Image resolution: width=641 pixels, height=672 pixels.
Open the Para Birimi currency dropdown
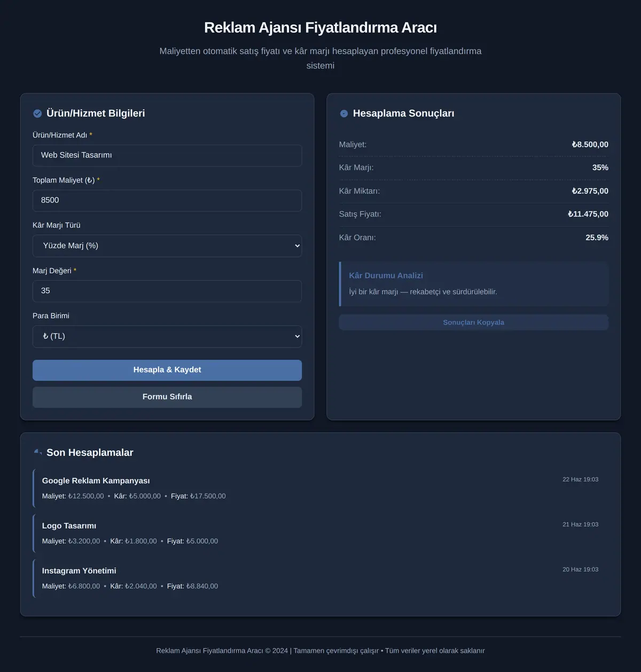(x=167, y=337)
